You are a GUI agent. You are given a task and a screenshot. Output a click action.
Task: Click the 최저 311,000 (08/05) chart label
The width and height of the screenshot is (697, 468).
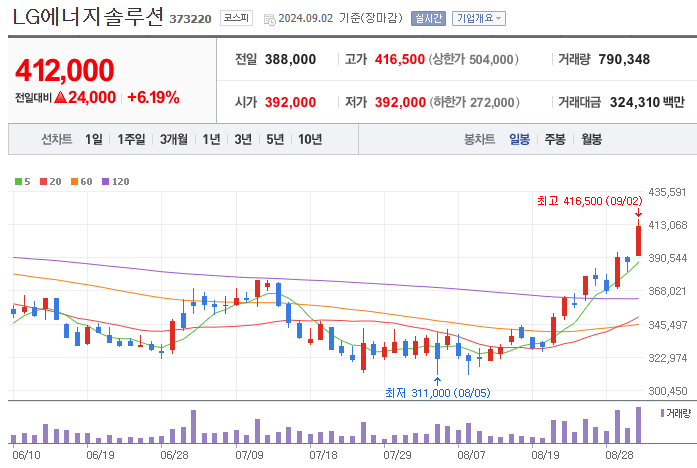[437, 393]
